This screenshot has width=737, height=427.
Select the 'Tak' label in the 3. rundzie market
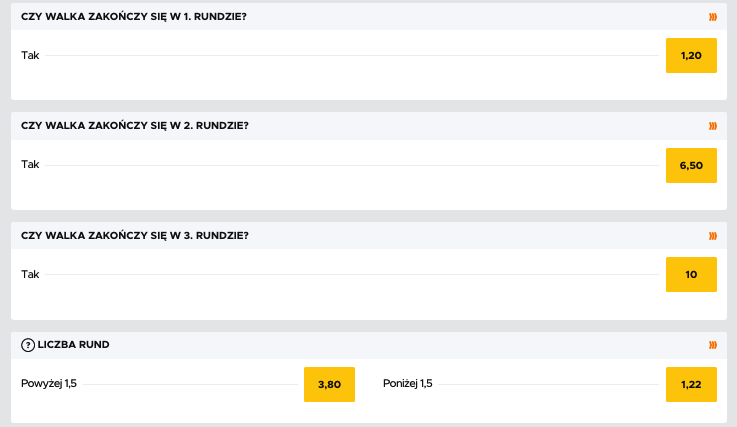[x=30, y=274]
